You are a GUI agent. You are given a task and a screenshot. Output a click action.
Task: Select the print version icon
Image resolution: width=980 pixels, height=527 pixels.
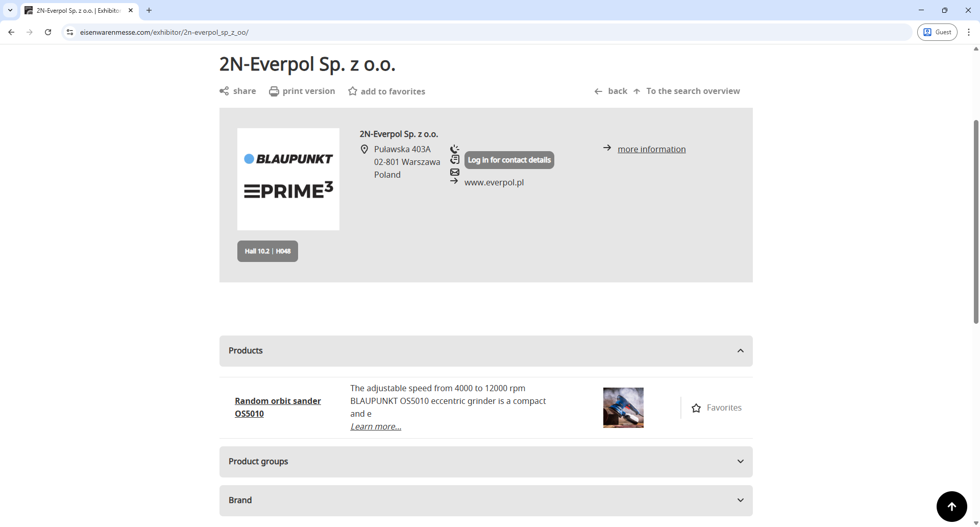click(x=274, y=91)
